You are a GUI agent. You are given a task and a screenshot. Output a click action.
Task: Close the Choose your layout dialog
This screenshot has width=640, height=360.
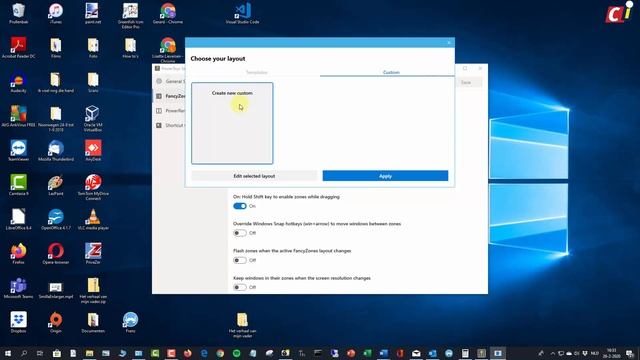(x=449, y=42)
